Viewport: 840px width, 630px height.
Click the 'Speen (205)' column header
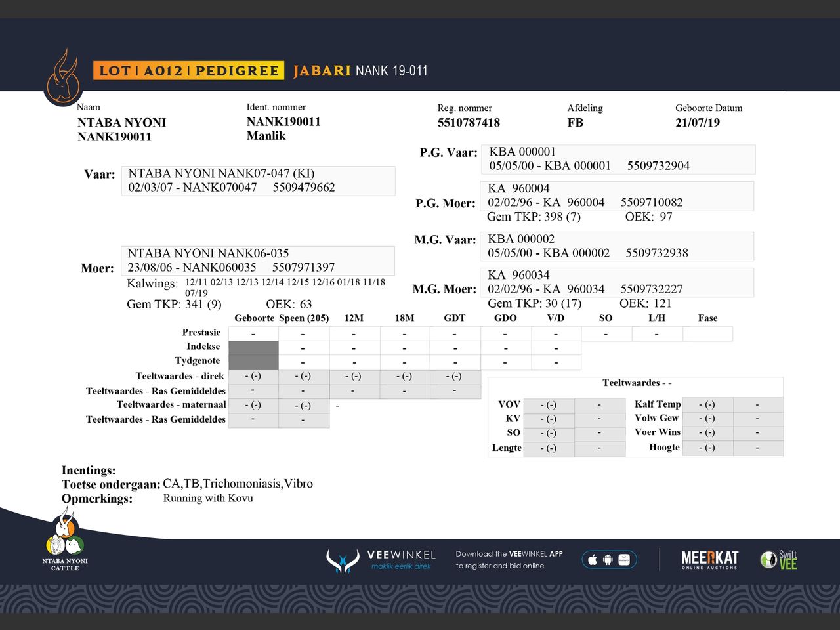(x=304, y=318)
